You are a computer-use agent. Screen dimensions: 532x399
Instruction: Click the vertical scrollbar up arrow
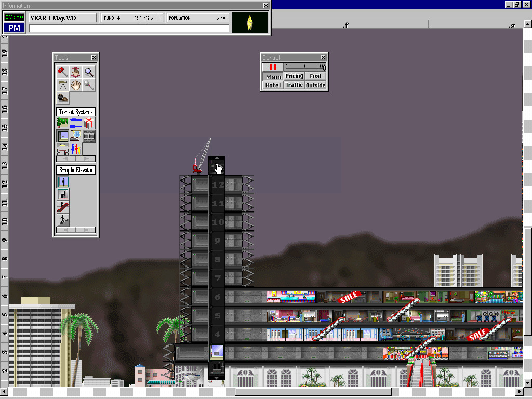pos(528,24)
